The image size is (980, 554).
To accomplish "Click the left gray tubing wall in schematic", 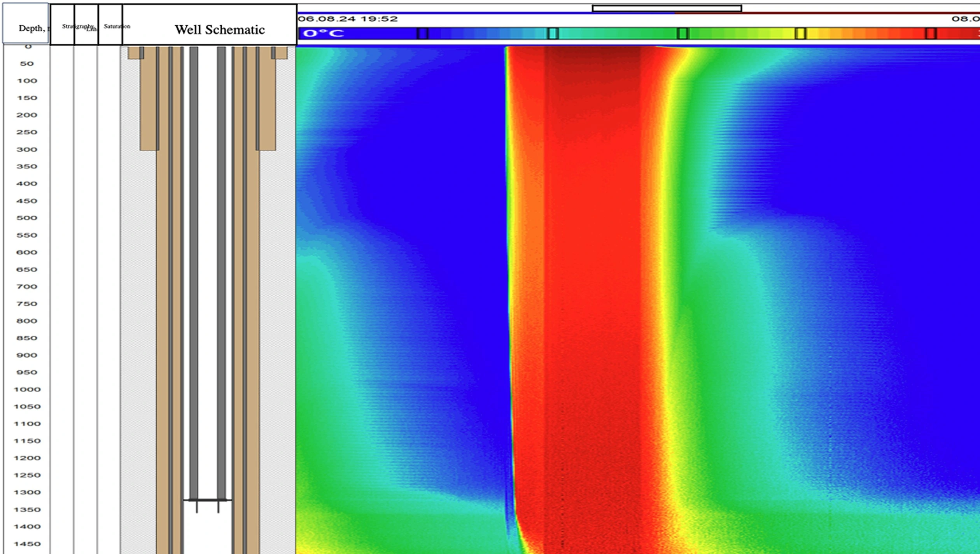I will click(x=194, y=272).
